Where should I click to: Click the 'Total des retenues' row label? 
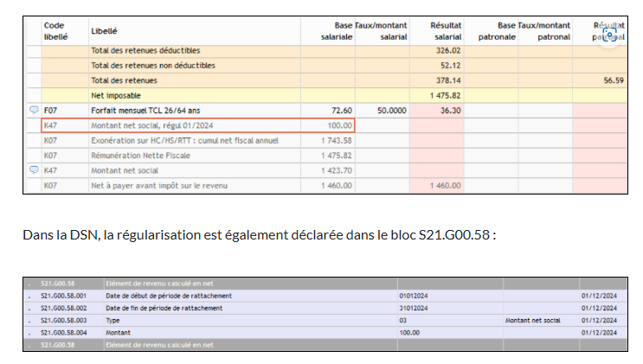(125, 80)
